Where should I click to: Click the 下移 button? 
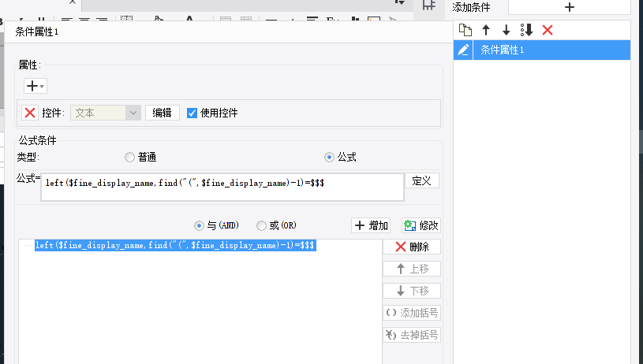(412, 291)
